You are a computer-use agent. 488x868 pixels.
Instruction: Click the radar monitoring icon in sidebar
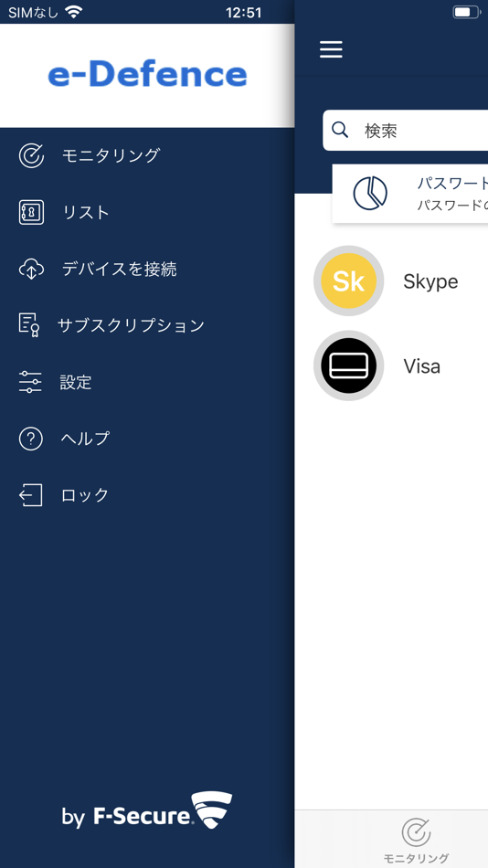[31, 155]
